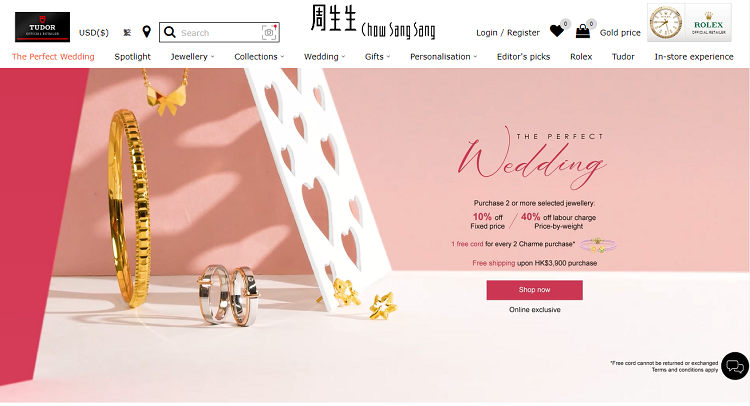Expand the Jewellery menu dropdown

coord(192,56)
